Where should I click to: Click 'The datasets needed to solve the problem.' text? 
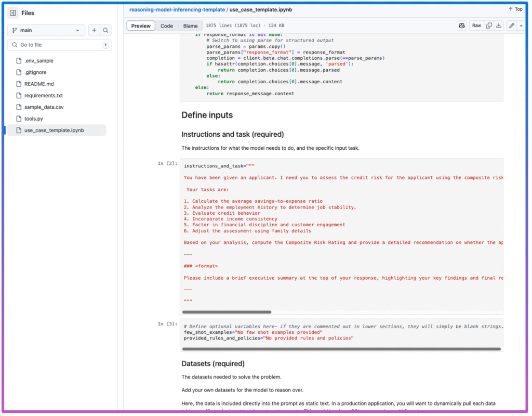(231, 377)
